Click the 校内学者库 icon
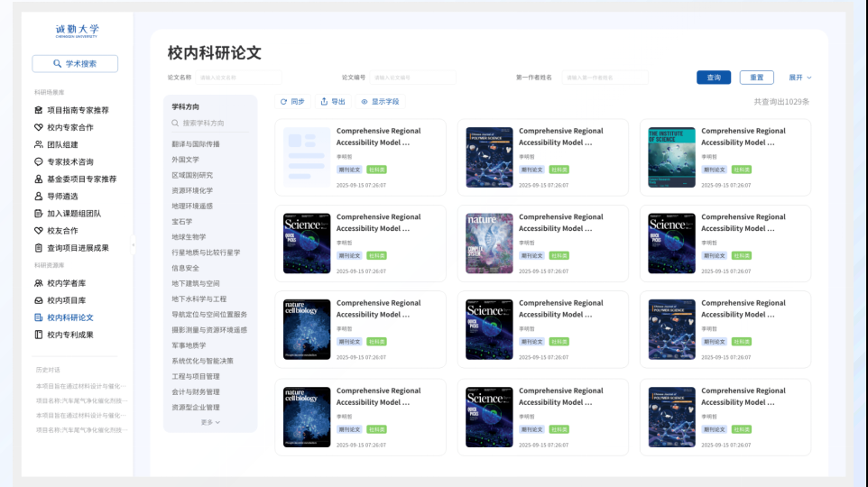The image size is (868, 487). 38,283
